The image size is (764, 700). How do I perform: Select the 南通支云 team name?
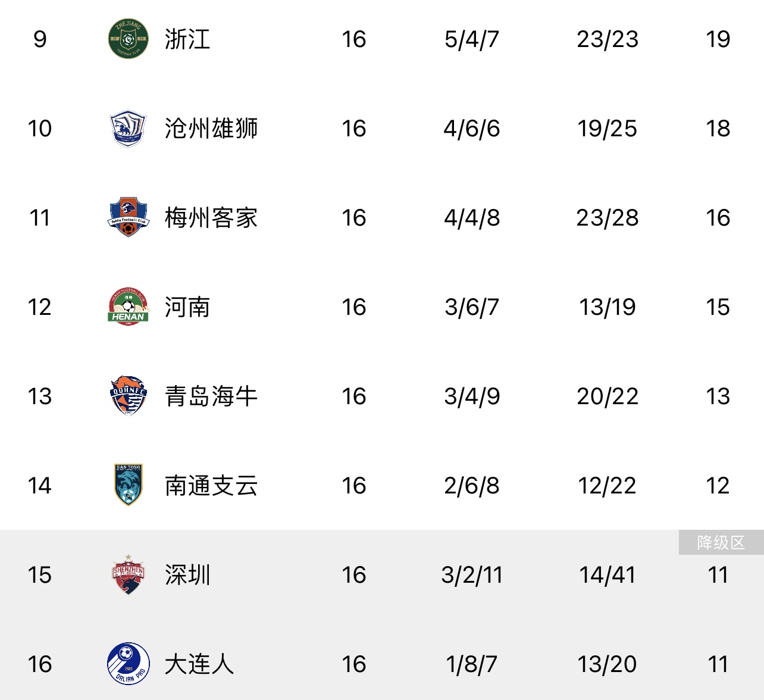click(211, 486)
